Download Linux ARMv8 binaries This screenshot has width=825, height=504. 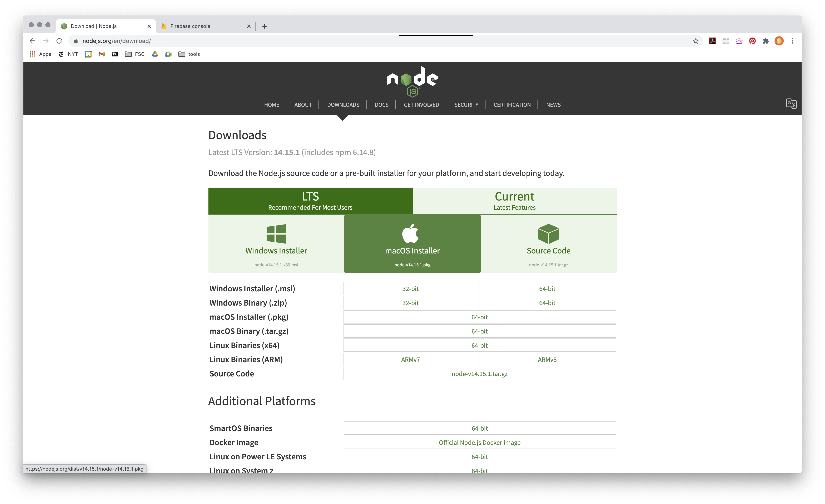(x=547, y=359)
